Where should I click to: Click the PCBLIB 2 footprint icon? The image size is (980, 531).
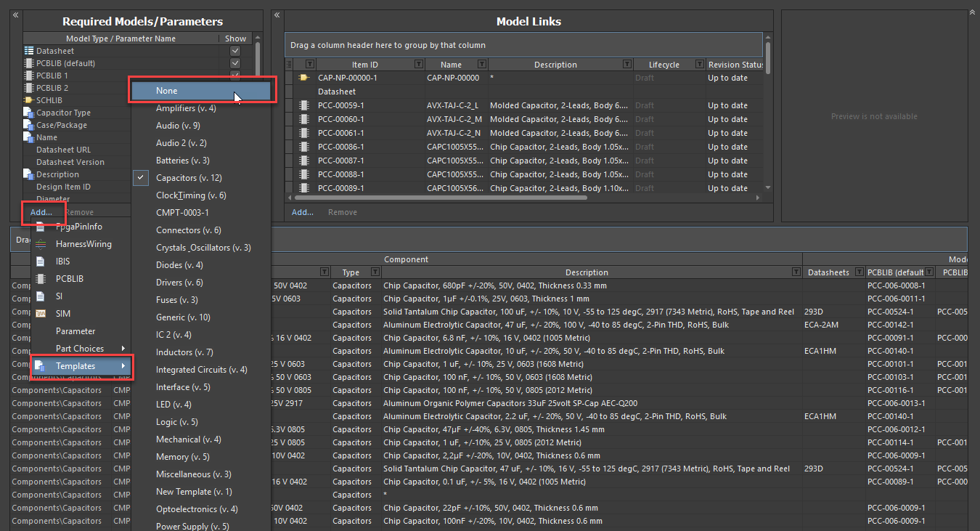29,88
